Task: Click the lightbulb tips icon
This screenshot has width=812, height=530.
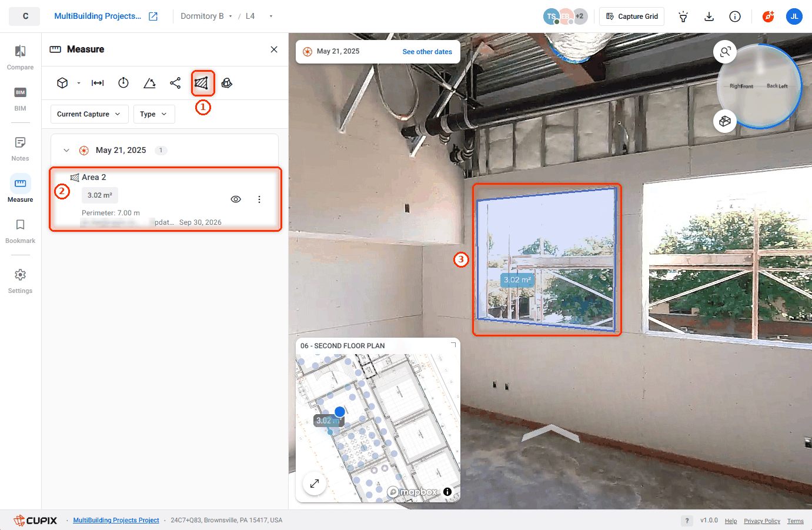Action: [683, 16]
